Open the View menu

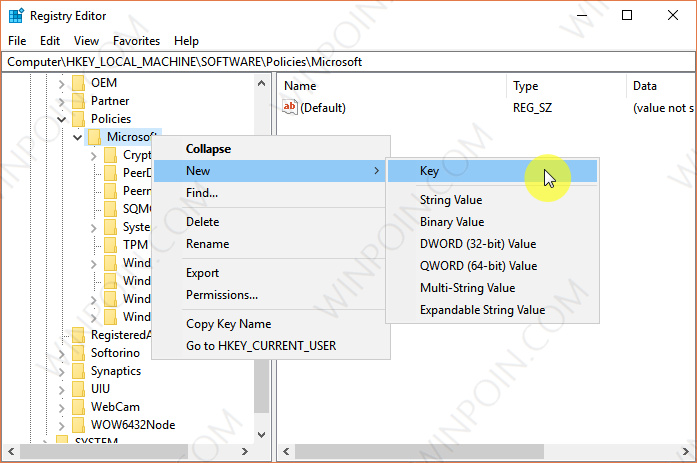(86, 41)
